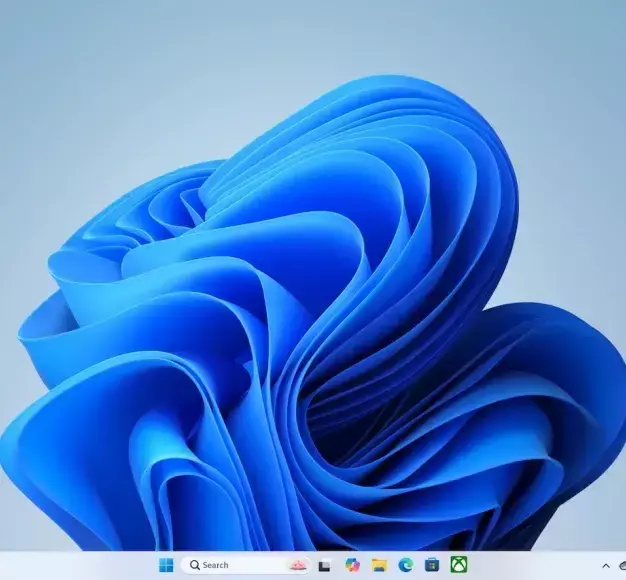
Task: Launch Microsoft Edge browser
Action: click(x=406, y=565)
